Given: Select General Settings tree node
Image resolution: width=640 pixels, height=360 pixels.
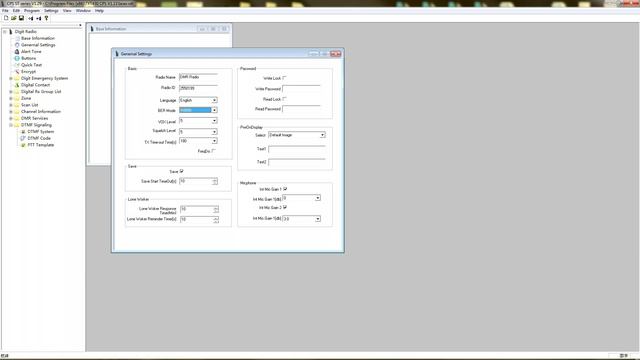Looking at the screenshot, I should click(38, 45).
